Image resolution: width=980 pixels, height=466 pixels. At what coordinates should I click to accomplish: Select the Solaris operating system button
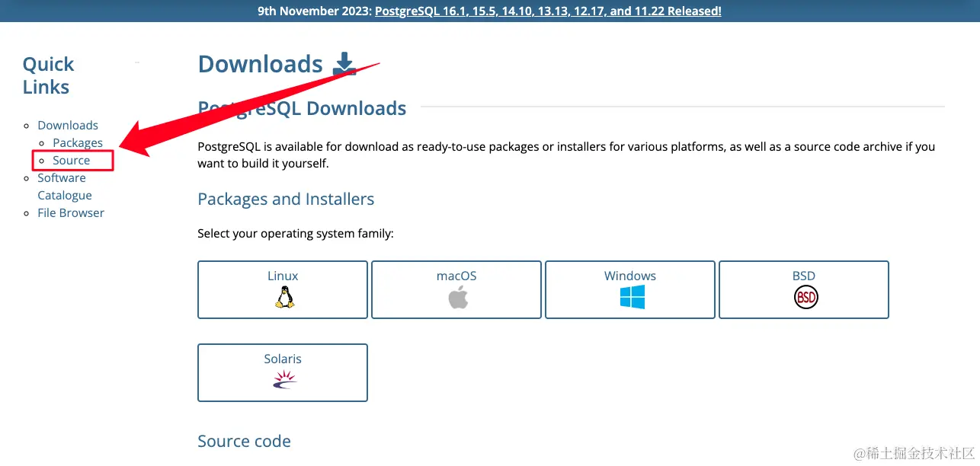283,372
